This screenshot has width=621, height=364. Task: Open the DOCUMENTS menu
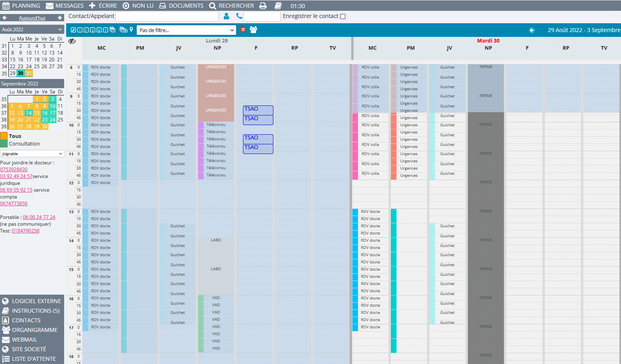(x=182, y=6)
